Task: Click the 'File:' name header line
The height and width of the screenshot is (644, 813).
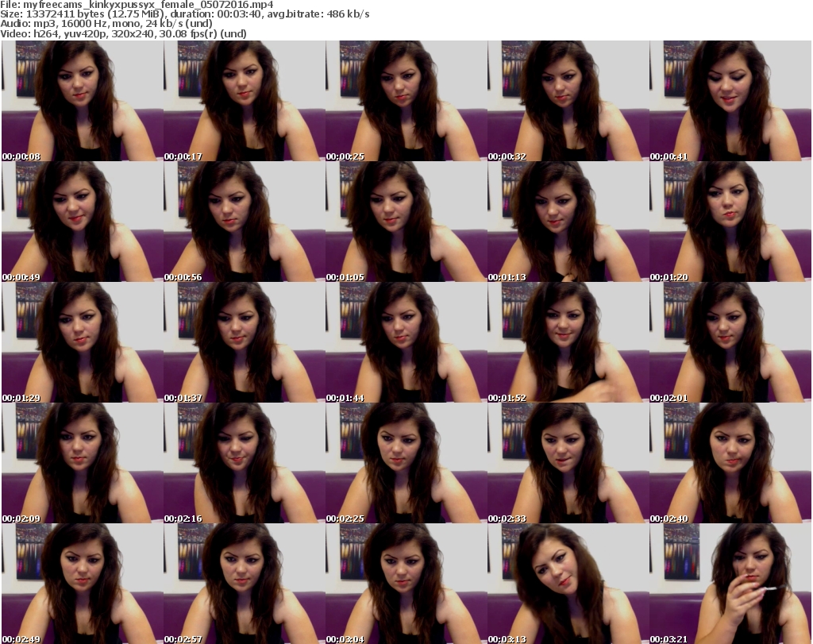Action: [137, 5]
